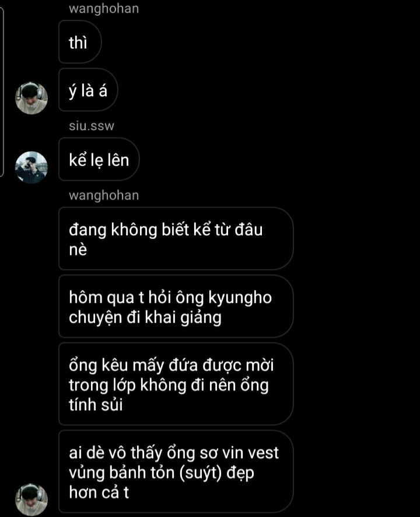Tap wanghohan's name above "đang không biết"

point(104,195)
